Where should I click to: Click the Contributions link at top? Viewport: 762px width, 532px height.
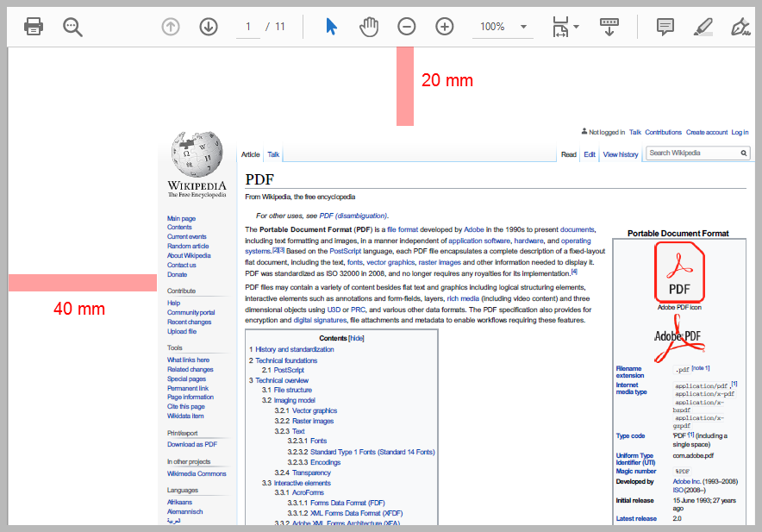pos(664,132)
